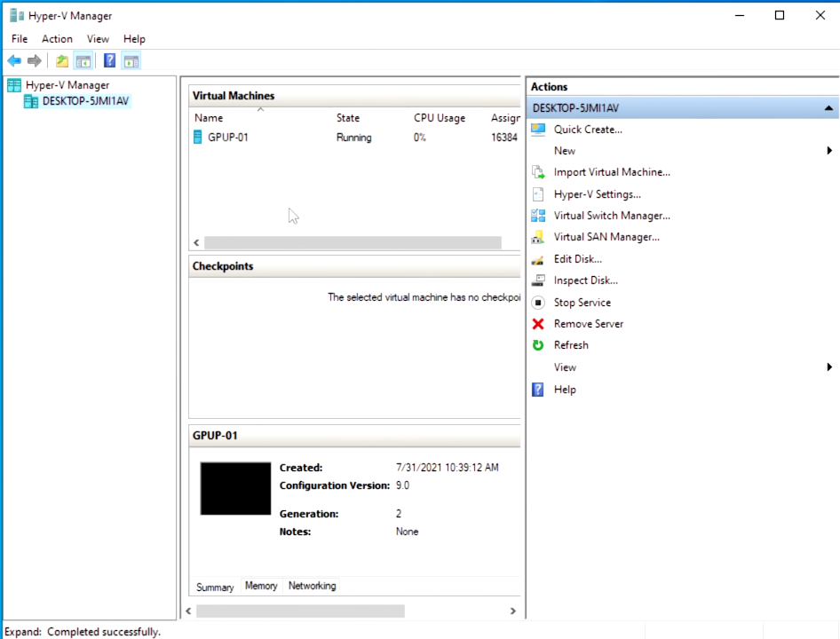The image size is (840, 639).
Task: Click the red X Remove Server icon
Action: pos(538,324)
